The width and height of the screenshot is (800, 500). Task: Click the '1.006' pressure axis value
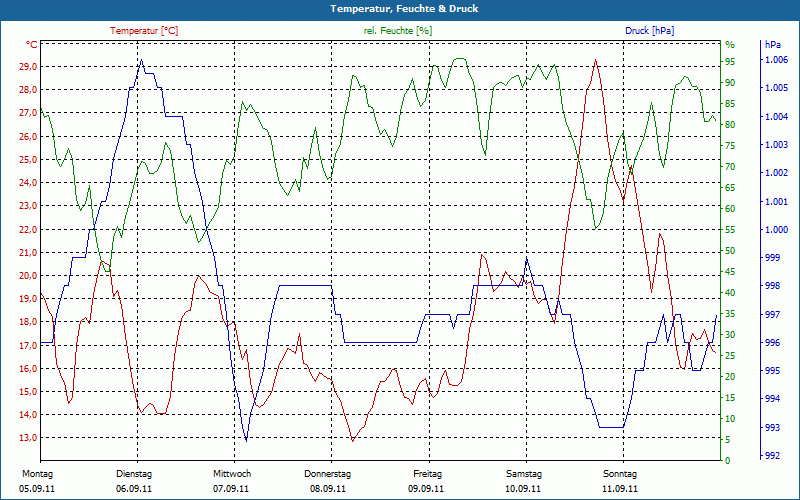point(776,60)
